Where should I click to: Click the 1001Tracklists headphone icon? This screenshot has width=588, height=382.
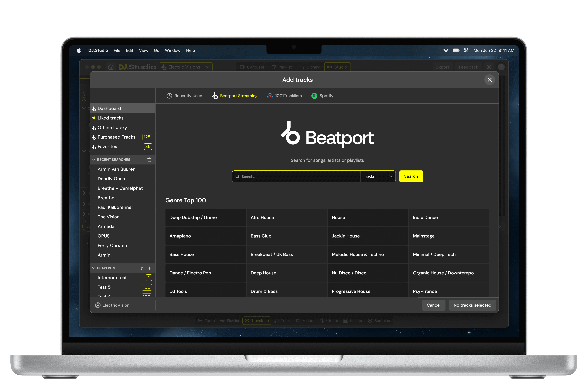pos(270,96)
